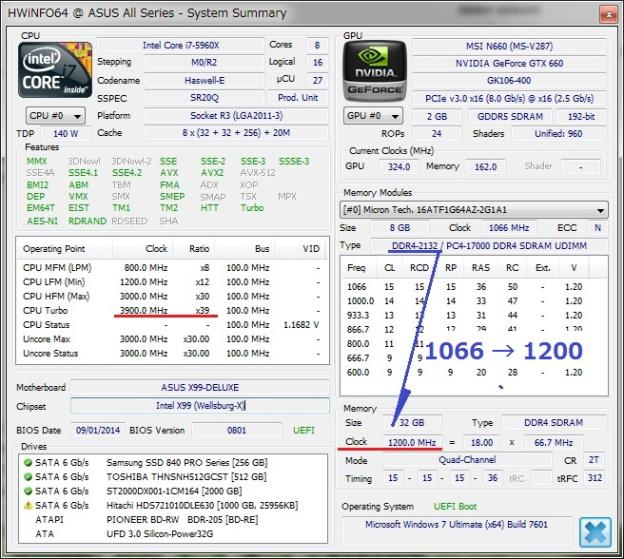
Task: Select the 933.3 frequency timing row
Action: click(x=474, y=315)
